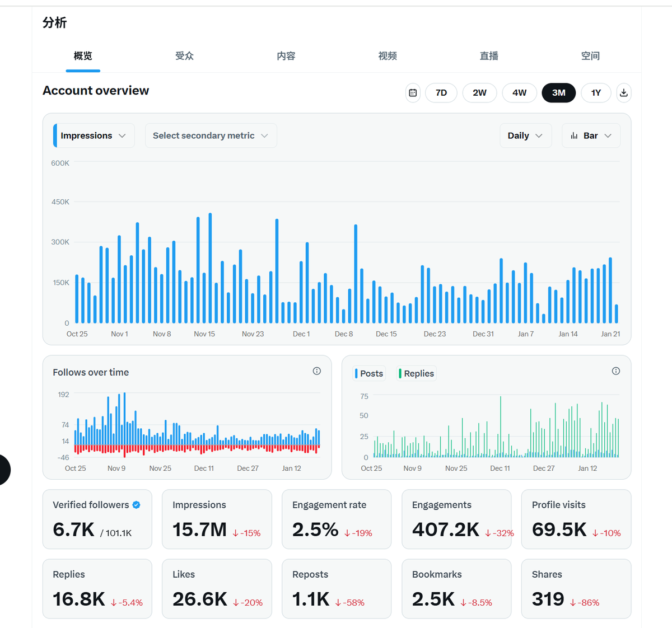The height and width of the screenshot is (628, 672).
Task: Toggle the Replies series legend
Action: click(x=416, y=373)
